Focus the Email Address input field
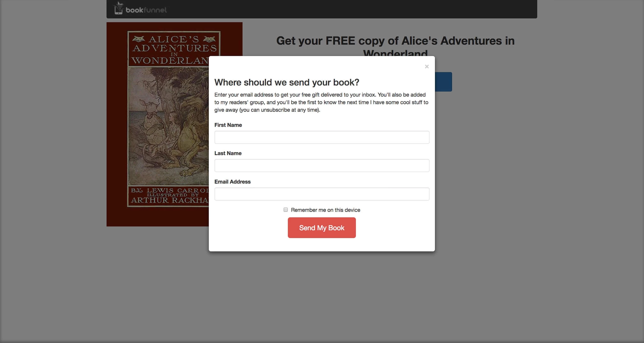The height and width of the screenshot is (343, 644). [x=322, y=194]
